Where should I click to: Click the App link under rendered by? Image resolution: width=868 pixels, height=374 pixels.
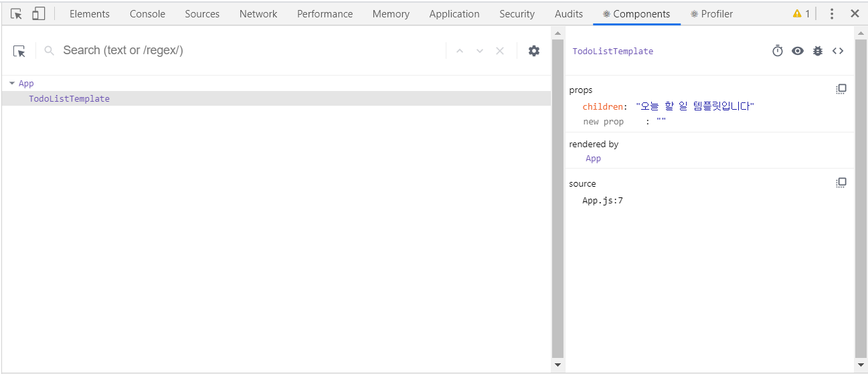[x=593, y=159]
